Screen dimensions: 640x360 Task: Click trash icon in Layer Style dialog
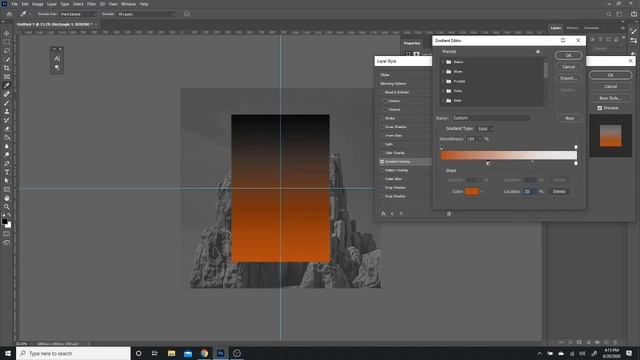(x=449, y=213)
